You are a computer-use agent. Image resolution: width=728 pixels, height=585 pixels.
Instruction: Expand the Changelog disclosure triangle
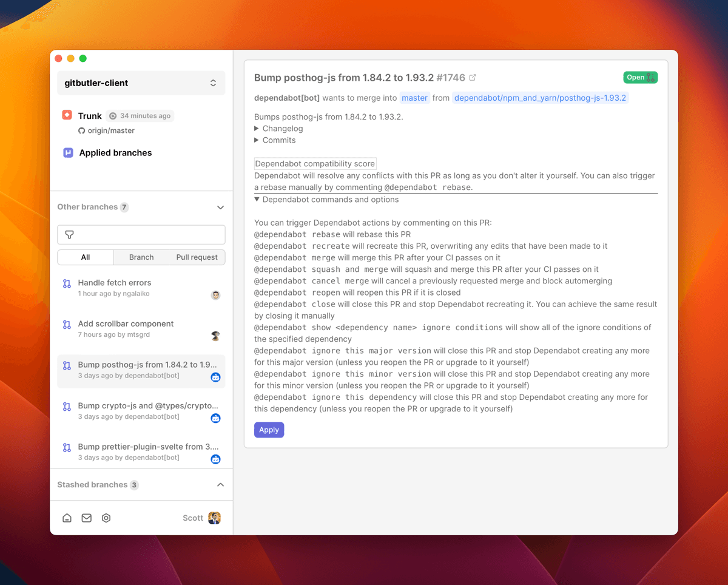[x=257, y=129]
